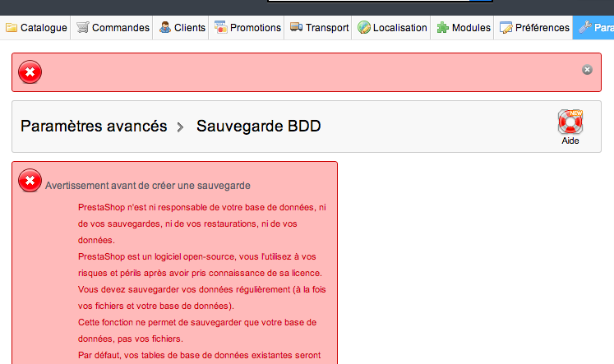Click the Préférences pencil icon
The height and width of the screenshot is (364, 614).
pyautogui.click(x=506, y=27)
